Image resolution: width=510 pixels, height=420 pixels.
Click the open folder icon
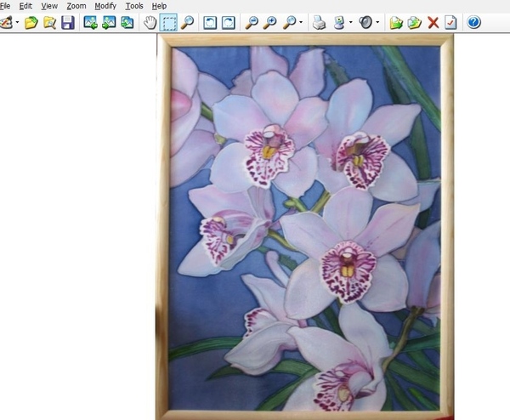click(31, 22)
